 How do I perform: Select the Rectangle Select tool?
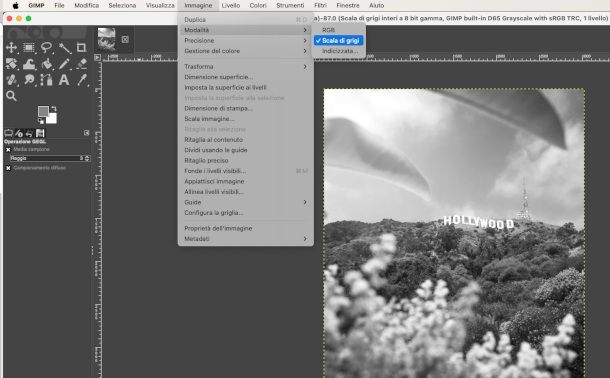tap(28, 47)
